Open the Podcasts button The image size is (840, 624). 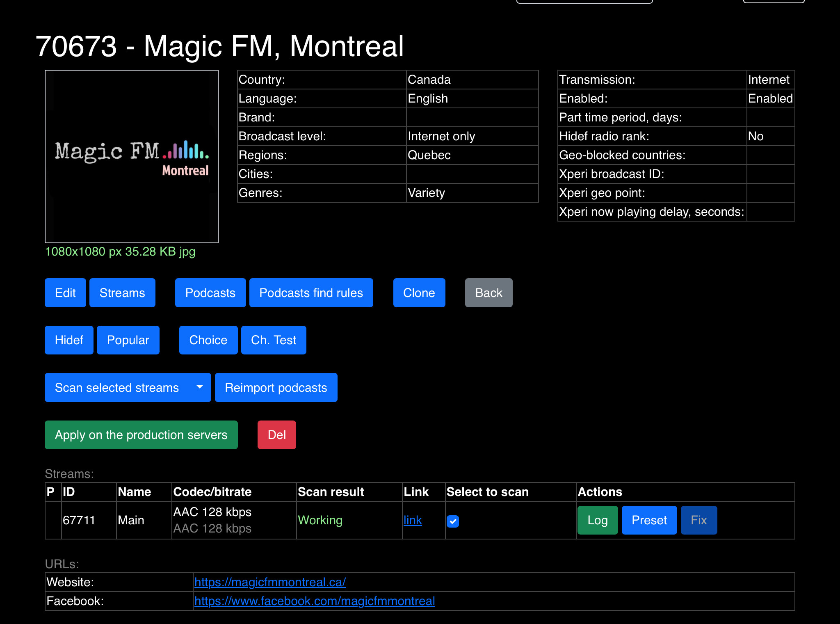tap(210, 293)
